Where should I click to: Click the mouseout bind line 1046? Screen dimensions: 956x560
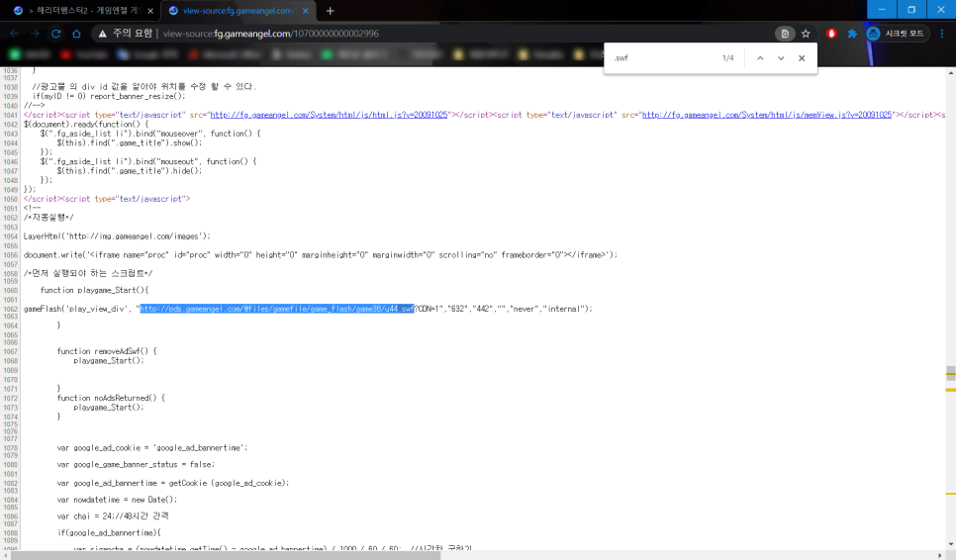(148, 161)
